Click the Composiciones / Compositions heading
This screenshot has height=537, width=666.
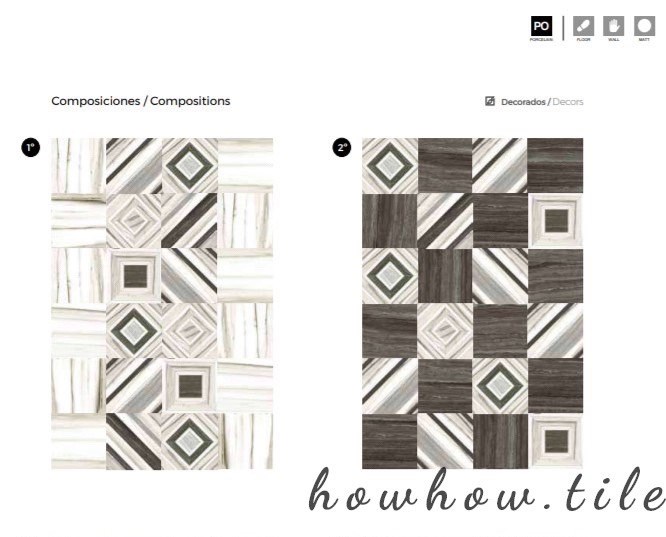(141, 101)
